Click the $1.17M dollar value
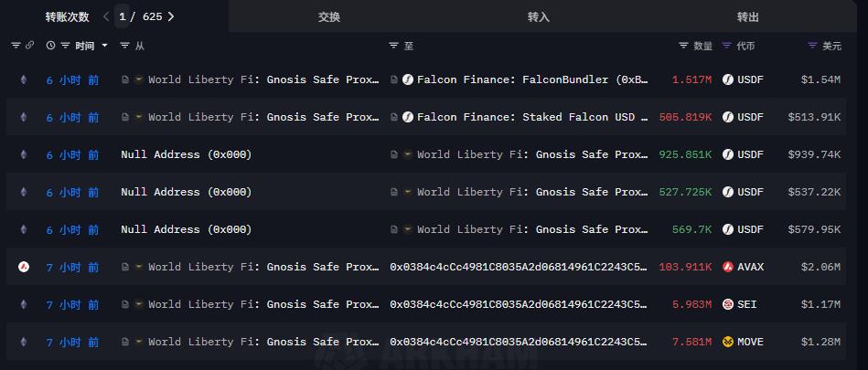The image size is (868, 370). (821, 305)
